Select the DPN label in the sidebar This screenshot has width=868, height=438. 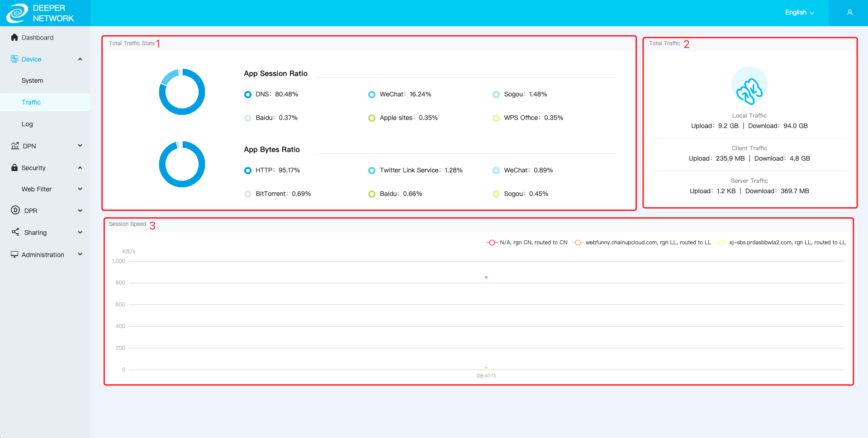[x=29, y=146]
